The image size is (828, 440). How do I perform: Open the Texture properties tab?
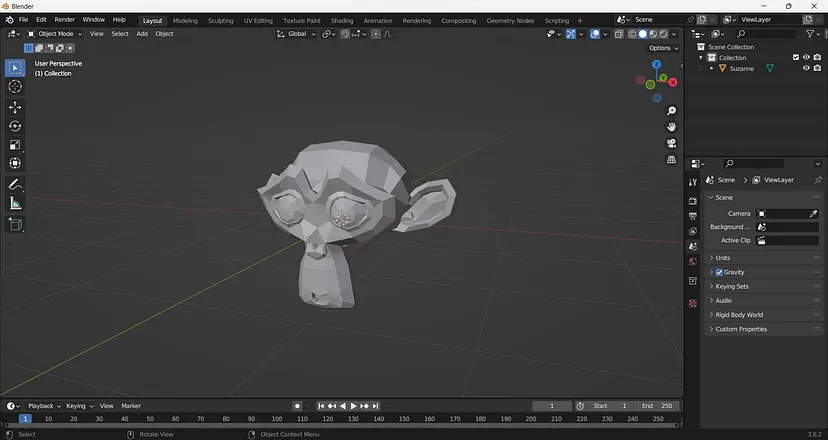coord(693,303)
